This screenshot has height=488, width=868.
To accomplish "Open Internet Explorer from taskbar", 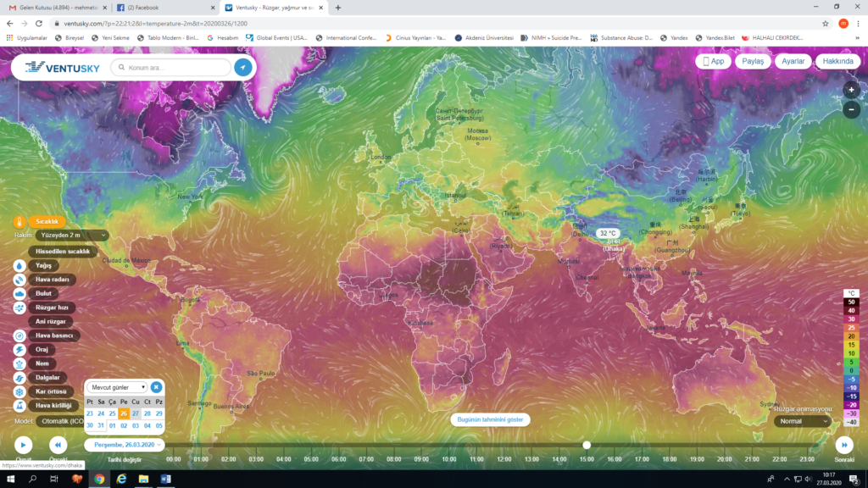I will 121,480.
